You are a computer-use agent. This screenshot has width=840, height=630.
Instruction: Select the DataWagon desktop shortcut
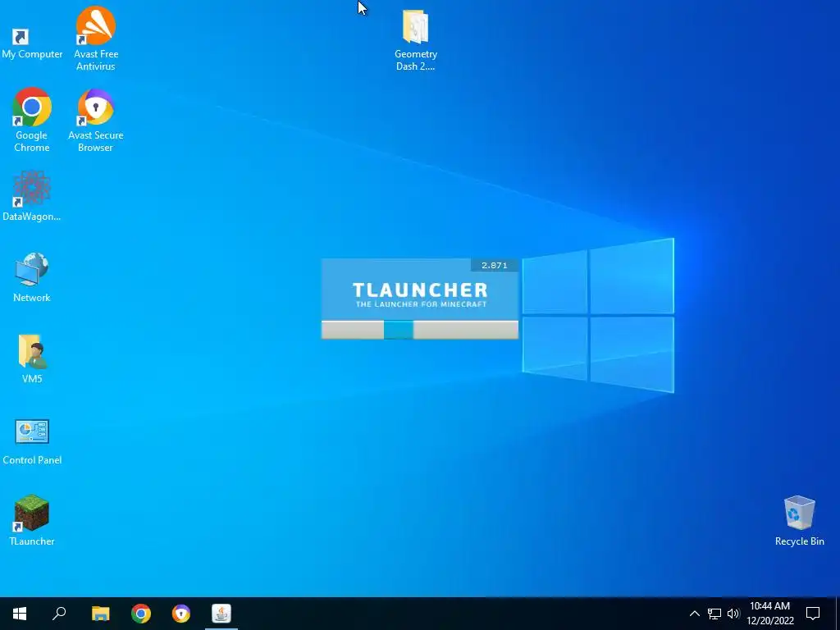click(32, 196)
